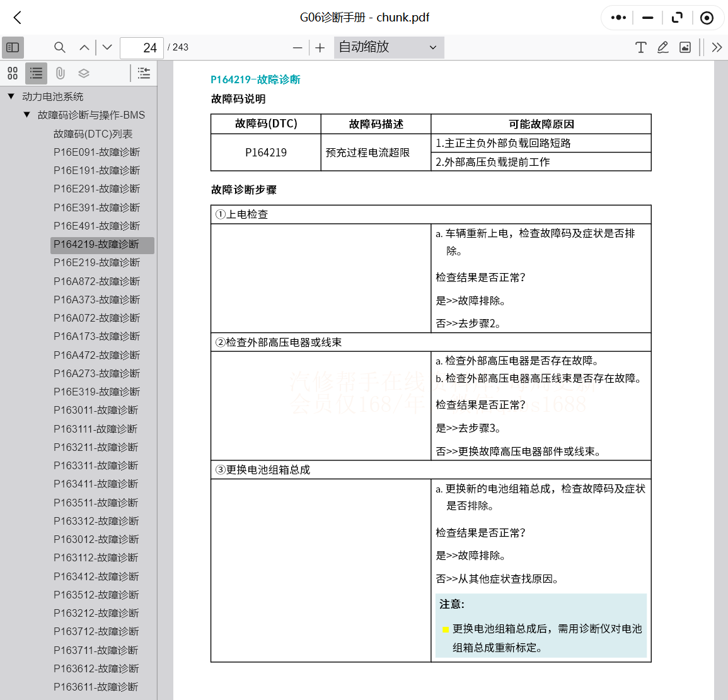Toggle the document outline view

click(x=36, y=73)
